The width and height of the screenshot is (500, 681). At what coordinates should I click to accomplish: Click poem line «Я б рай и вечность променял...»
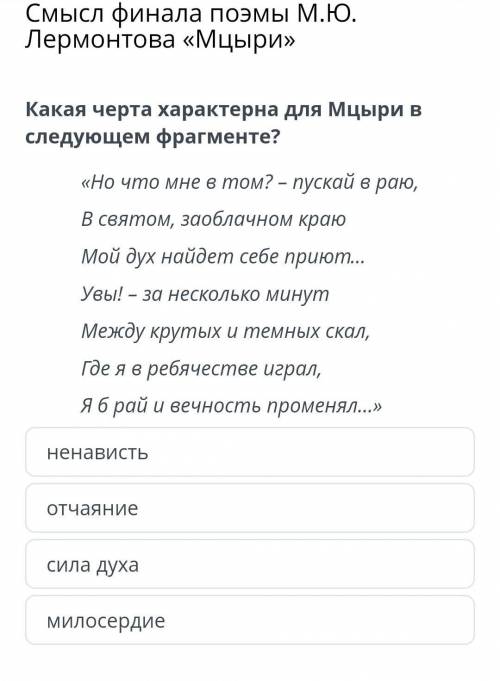point(231,406)
